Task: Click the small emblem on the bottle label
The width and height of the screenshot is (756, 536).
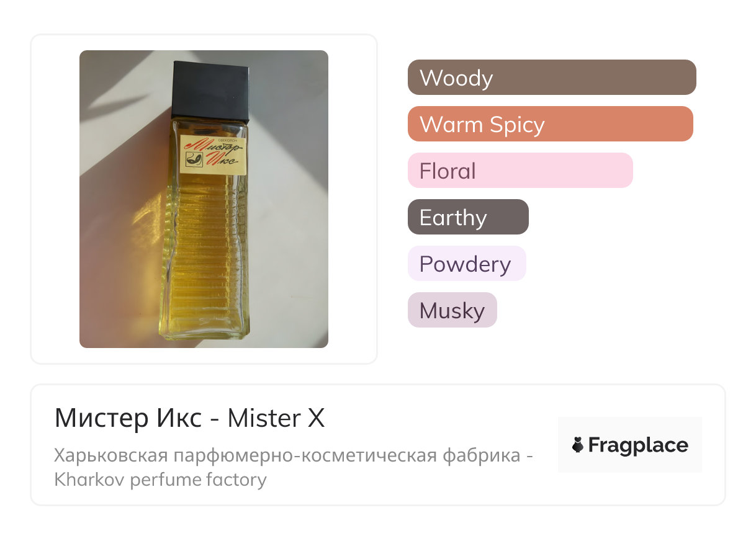Action: [193, 160]
